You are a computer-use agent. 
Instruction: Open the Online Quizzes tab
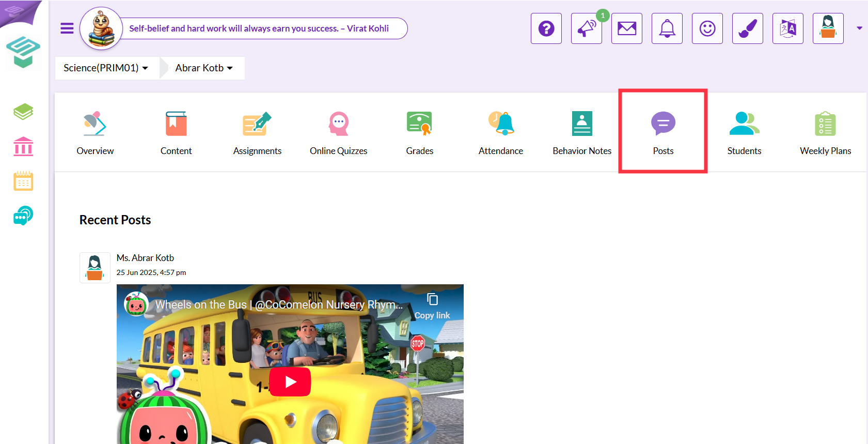[339, 133]
